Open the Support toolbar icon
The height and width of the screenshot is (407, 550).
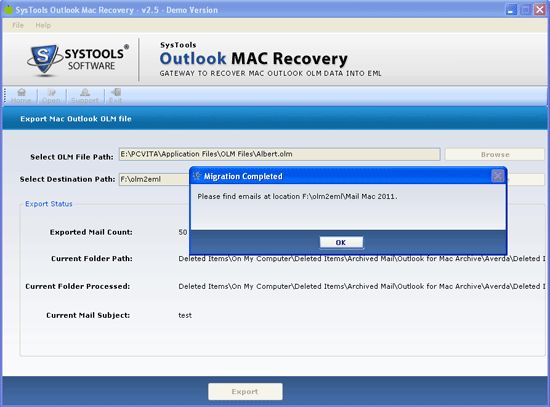click(x=85, y=96)
